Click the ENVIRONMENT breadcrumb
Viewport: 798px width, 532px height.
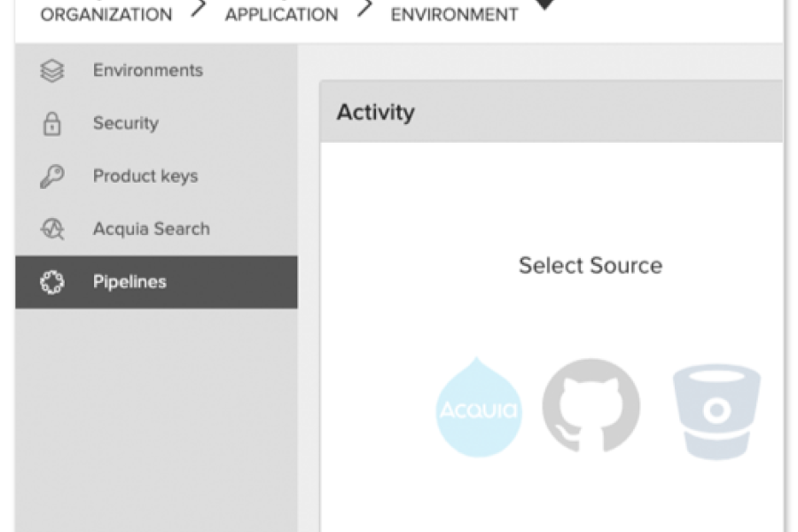coord(454,15)
